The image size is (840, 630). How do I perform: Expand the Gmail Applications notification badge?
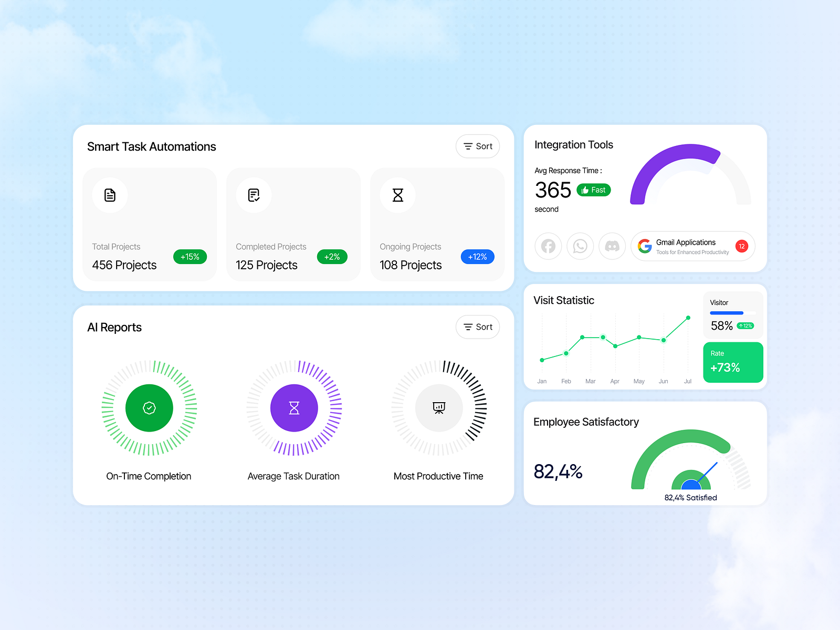point(742,246)
